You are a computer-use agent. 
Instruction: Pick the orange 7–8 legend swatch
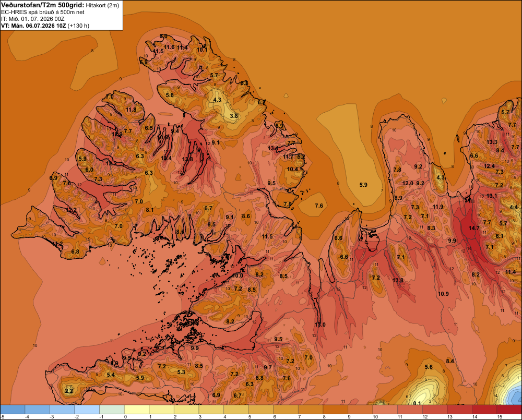[311, 410]
